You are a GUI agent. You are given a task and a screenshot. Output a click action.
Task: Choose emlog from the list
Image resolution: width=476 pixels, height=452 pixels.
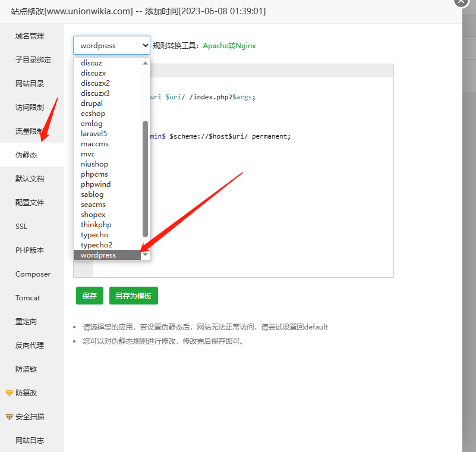[x=108, y=123]
